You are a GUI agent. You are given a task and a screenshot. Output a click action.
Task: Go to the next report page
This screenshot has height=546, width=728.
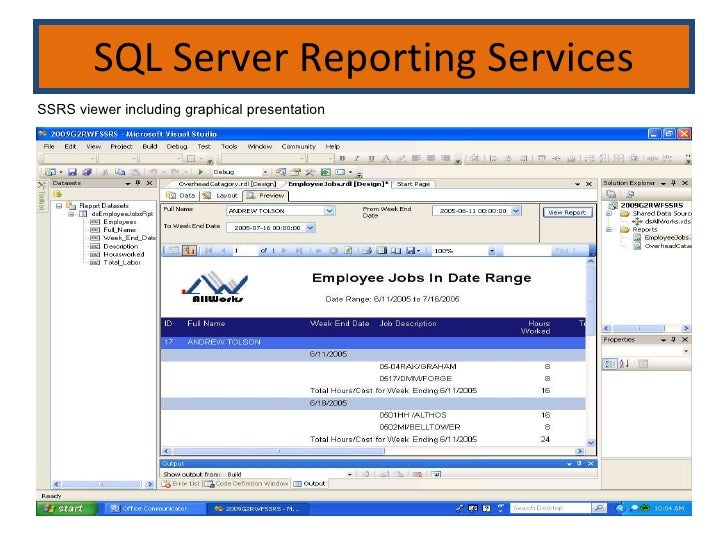284,251
